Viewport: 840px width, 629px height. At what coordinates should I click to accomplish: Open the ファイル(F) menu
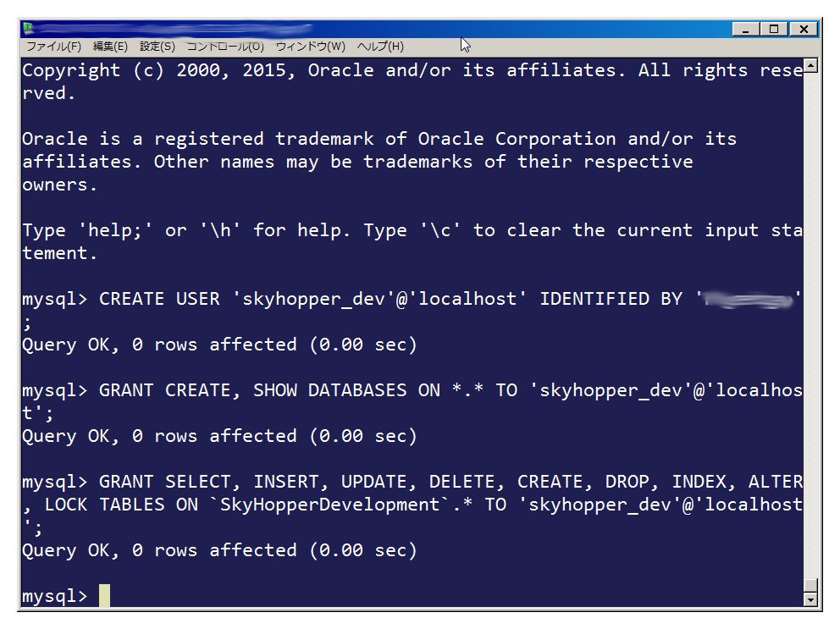[x=53, y=47]
